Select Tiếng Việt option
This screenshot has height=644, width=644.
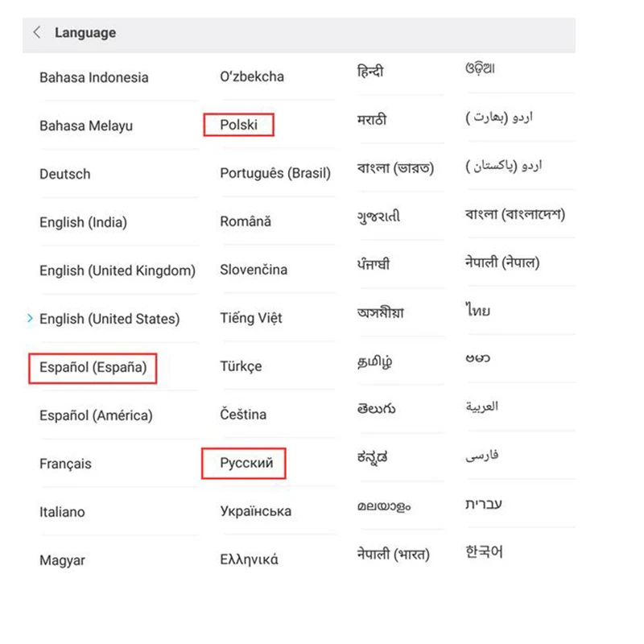(x=251, y=318)
